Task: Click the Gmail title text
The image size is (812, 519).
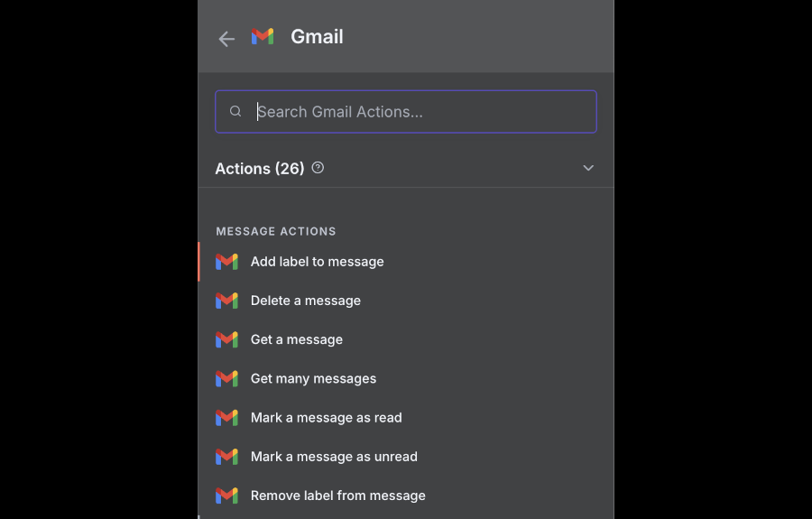Action: 317,37
